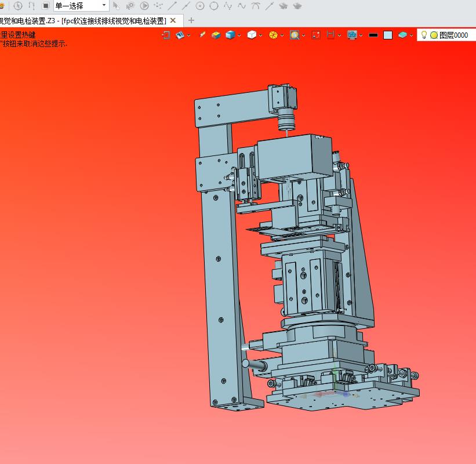
Task: Toggle the layer lightbulb visibility icon
Action: [424, 35]
